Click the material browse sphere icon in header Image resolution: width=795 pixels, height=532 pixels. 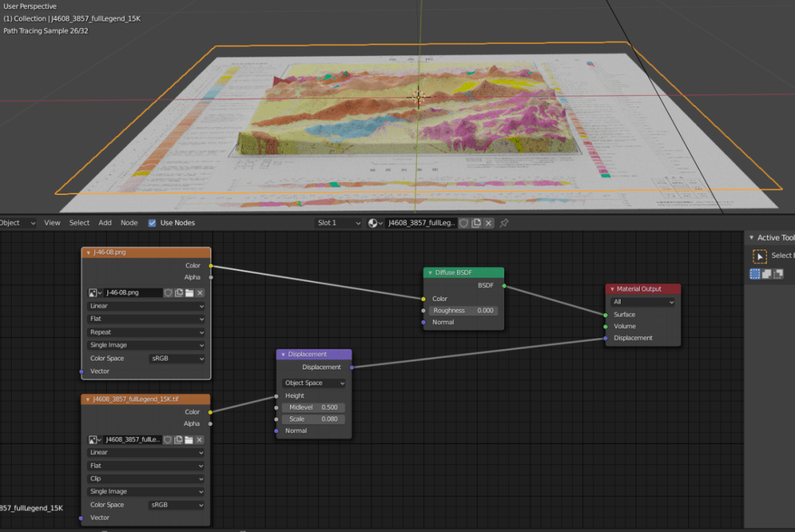(x=372, y=223)
